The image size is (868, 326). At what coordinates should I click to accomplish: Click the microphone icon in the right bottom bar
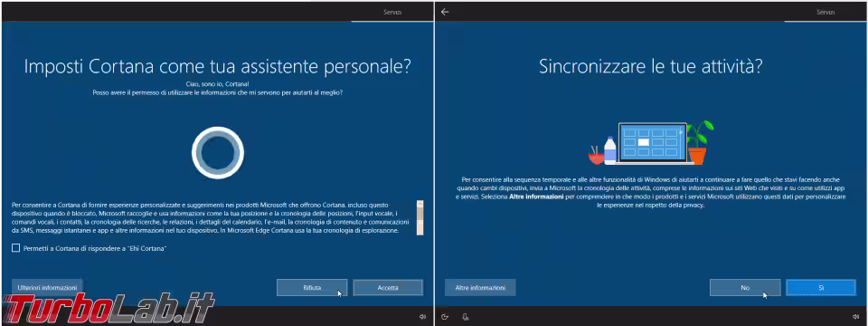tap(465, 317)
